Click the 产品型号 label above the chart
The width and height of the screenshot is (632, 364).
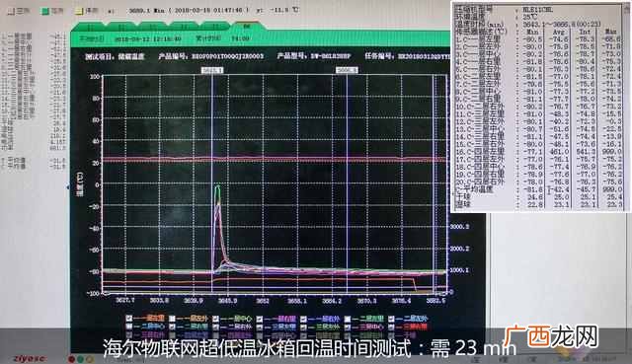point(292,56)
